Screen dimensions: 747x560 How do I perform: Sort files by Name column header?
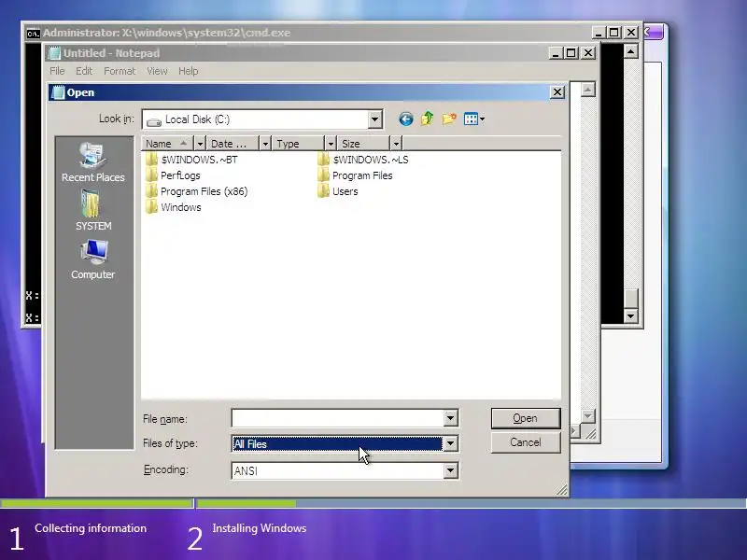coord(167,144)
